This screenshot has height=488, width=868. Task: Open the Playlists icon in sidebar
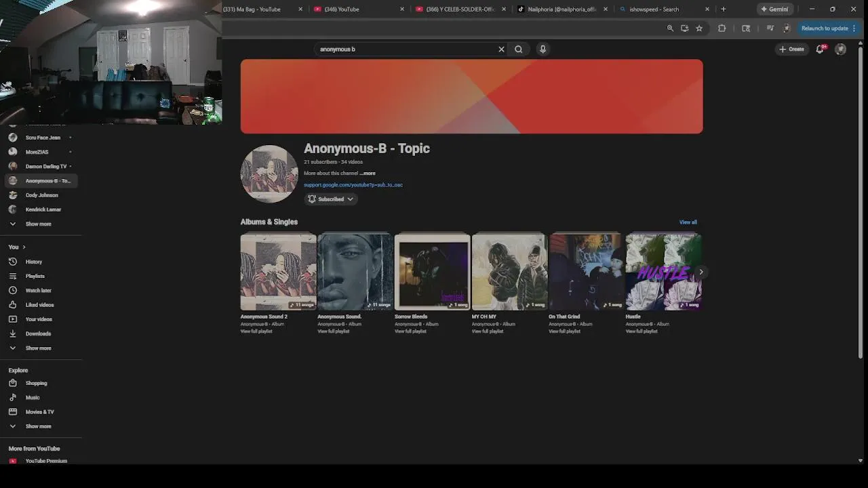click(12, 276)
